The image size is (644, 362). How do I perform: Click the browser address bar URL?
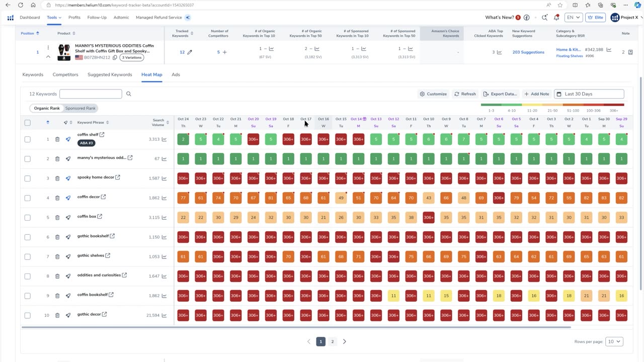124,5
